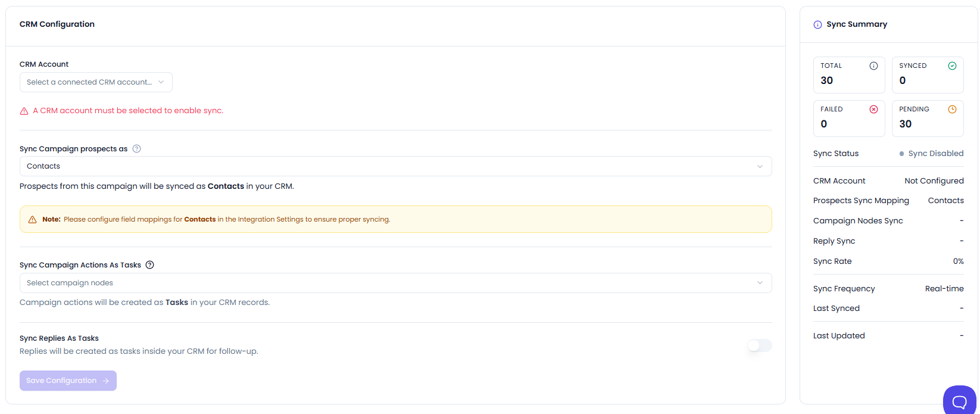The width and height of the screenshot is (980, 414).
Task: Click the 'Sync Summary' heading text
Action: pos(857,24)
